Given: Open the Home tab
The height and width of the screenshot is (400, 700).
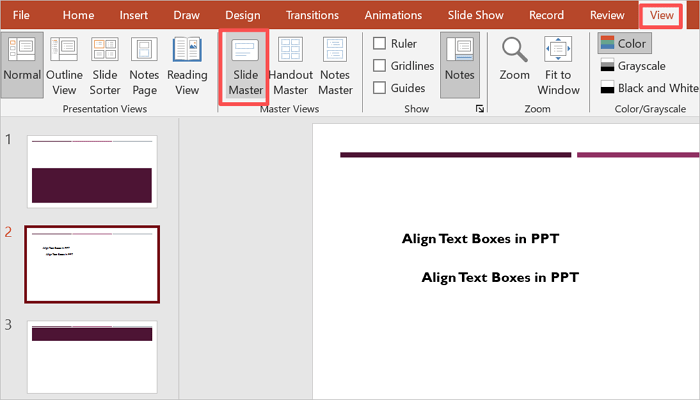Looking at the screenshot, I should pyautogui.click(x=78, y=15).
